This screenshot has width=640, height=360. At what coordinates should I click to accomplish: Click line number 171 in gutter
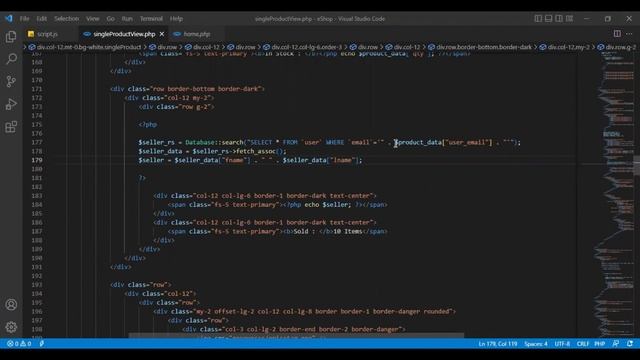pyautogui.click(x=37, y=89)
